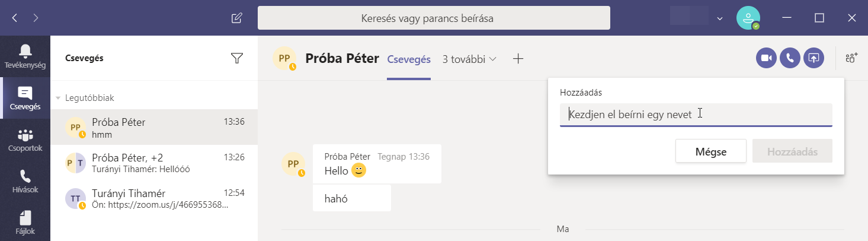Start a video call with Próba Péter
This screenshot has width=868, height=241.
766,58
